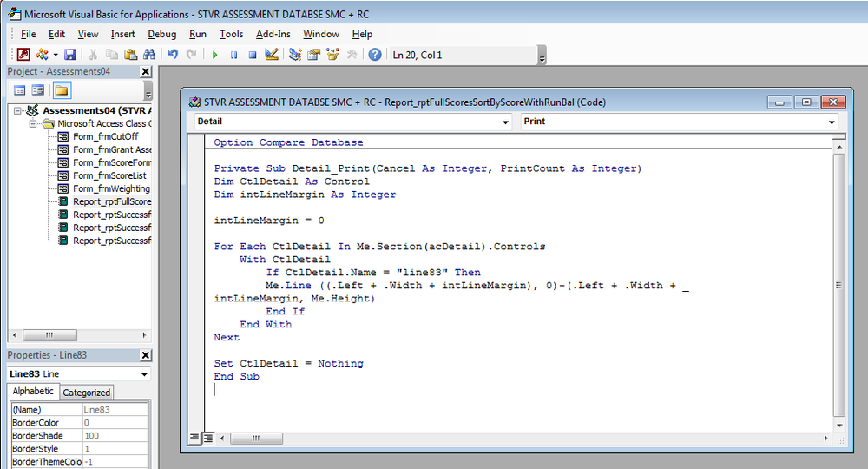Select Form_frmScoreForm in project tree

tap(112, 162)
